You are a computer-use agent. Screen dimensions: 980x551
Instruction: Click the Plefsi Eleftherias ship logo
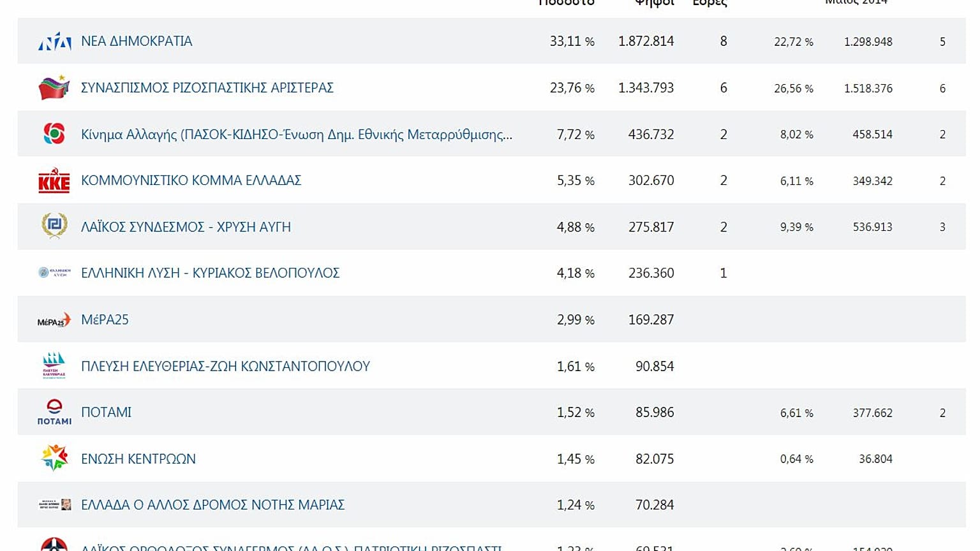coord(54,365)
